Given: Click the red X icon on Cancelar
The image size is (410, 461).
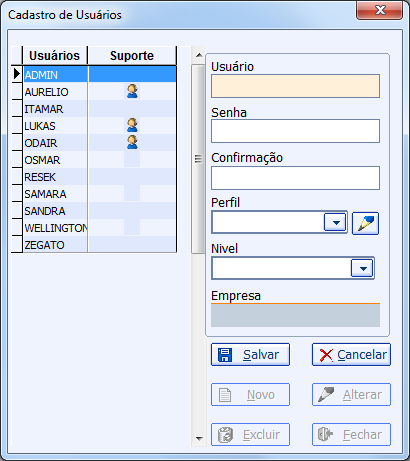Looking at the screenshot, I should pyautogui.click(x=326, y=355).
